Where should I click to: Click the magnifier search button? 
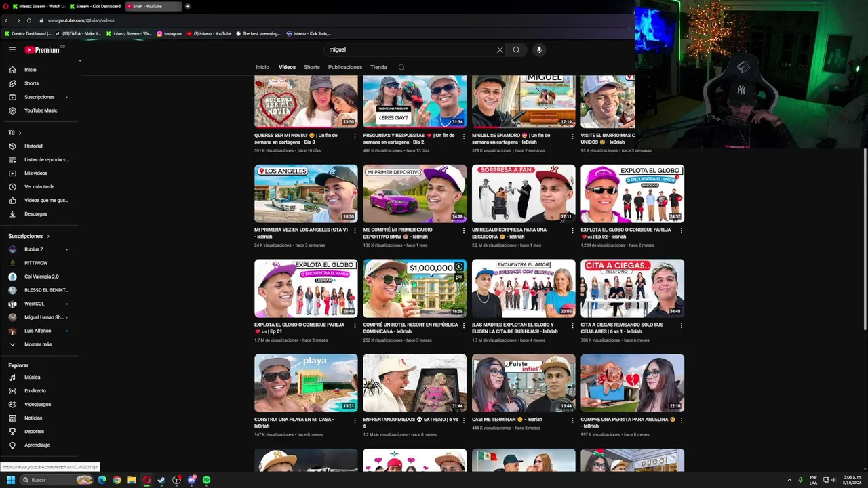(x=516, y=49)
